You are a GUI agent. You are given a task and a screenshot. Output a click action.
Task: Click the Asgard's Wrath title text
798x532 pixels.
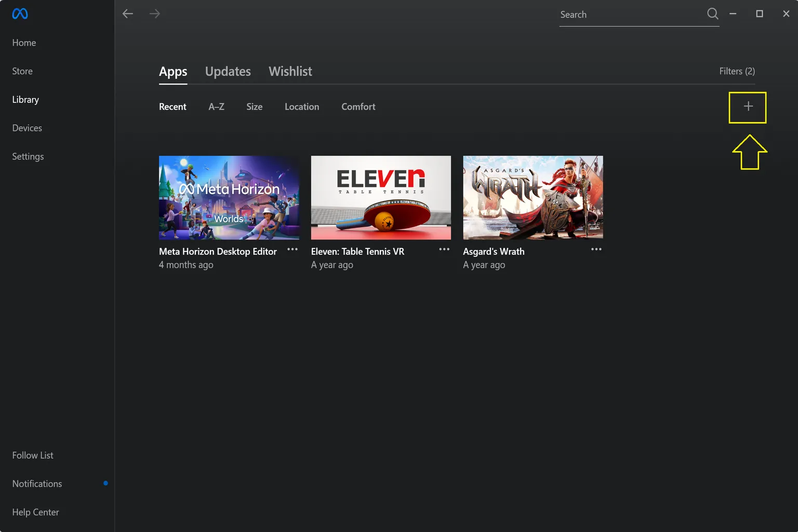tap(494, 251)
